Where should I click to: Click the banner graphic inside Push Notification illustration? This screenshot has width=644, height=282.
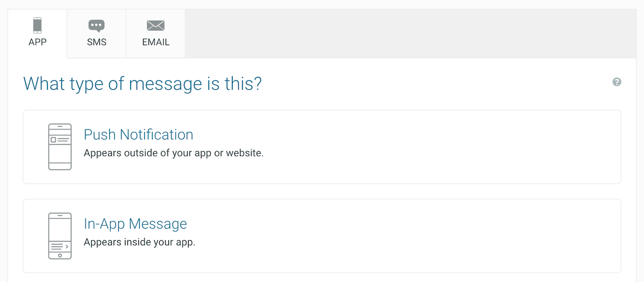pyautogui.click(x=60, y=139)
